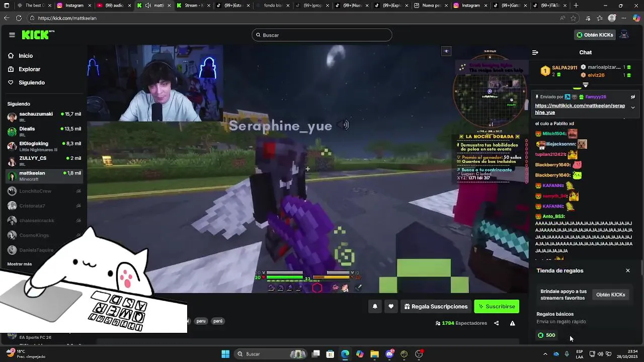Click the browser refresh button
The width and height of the screenshot is (644, 362).
19,18
